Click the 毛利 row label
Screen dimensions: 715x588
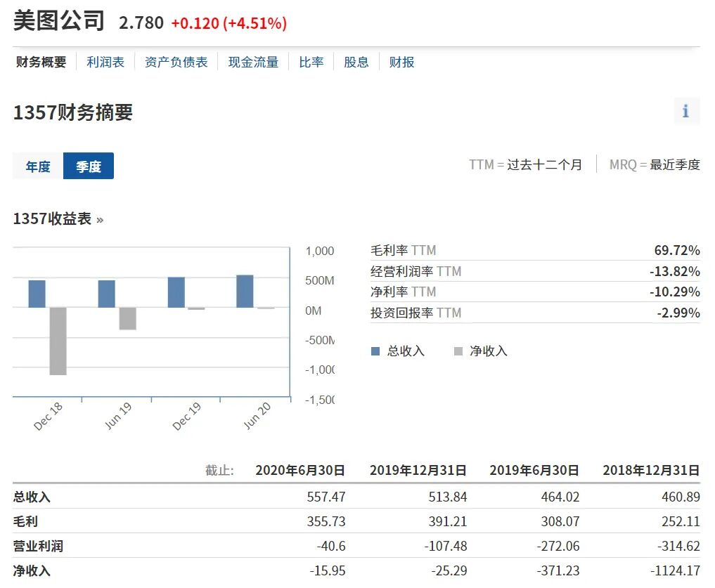[x=25, y=521]
